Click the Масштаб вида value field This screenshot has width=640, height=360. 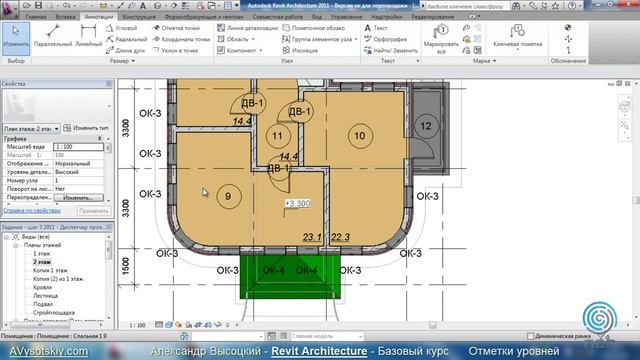click(x=78, y=147)
